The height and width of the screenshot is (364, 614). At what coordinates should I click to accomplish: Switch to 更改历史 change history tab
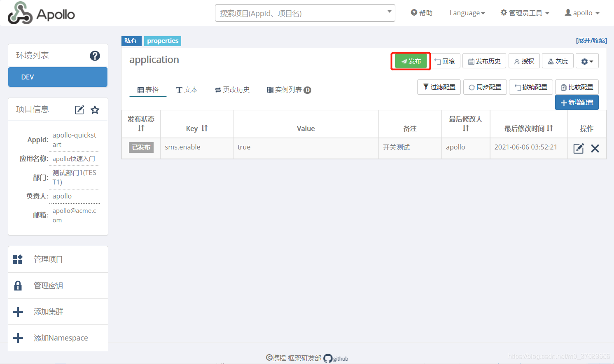pyautogui.click(x=232, y=90)
